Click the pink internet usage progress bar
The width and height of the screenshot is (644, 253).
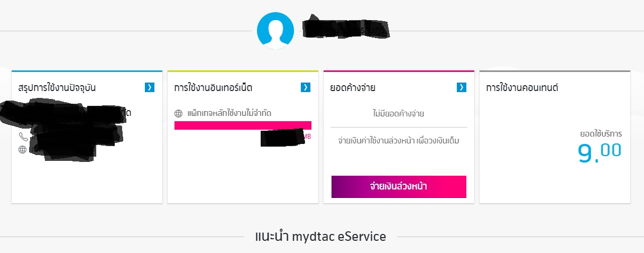pyautogui.click(x=243, y=125)
